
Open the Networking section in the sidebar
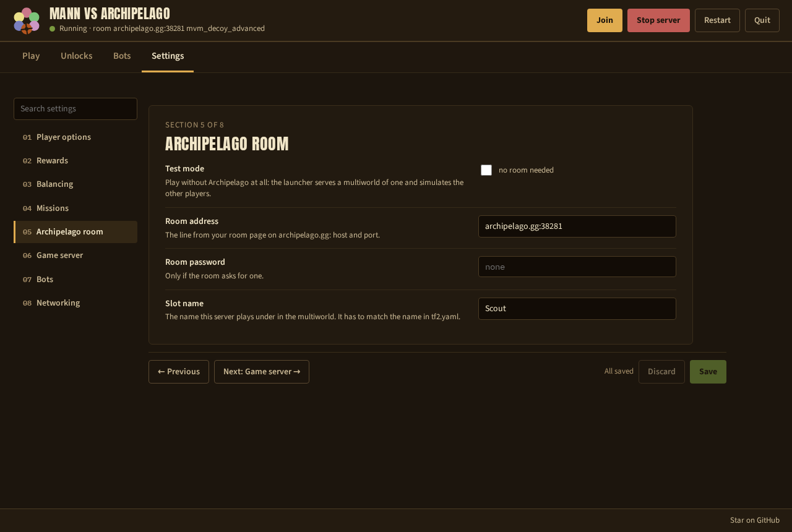point(75,303)
